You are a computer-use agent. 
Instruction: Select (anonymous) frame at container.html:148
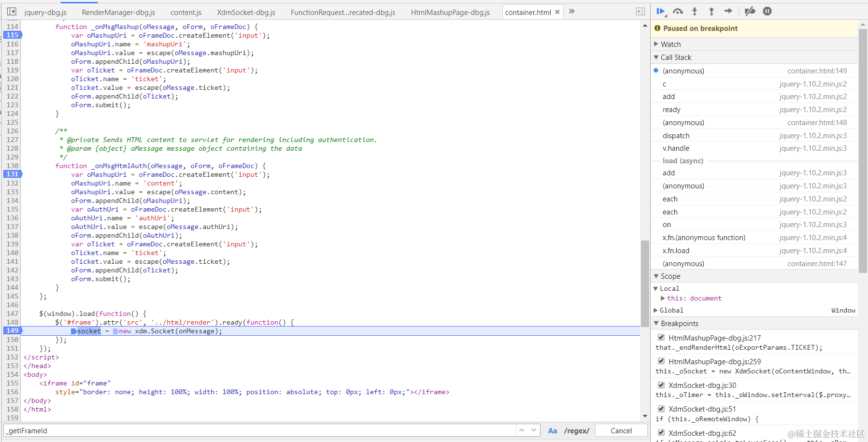pos(754,123)
